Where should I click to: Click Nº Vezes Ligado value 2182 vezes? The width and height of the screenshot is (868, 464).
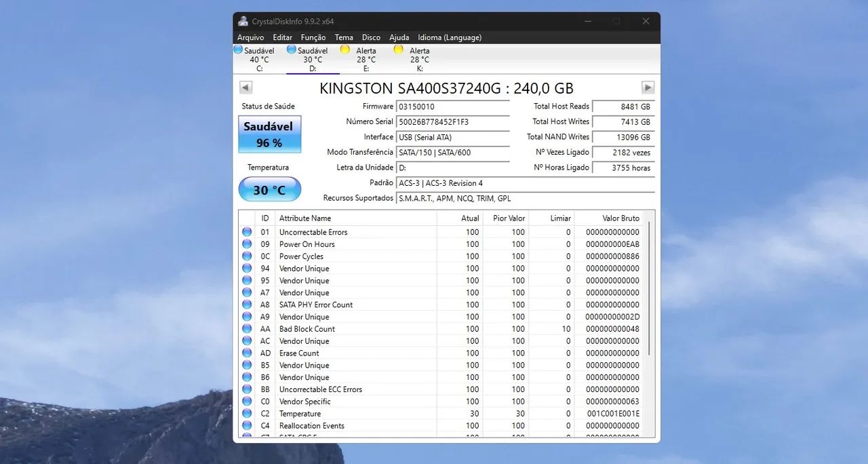point(623,153)
